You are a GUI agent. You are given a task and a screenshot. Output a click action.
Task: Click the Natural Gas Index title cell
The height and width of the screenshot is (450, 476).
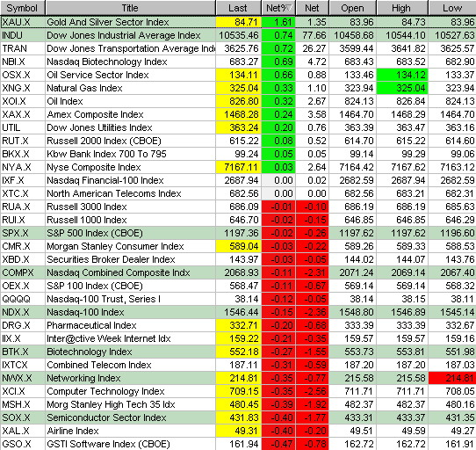130,88
